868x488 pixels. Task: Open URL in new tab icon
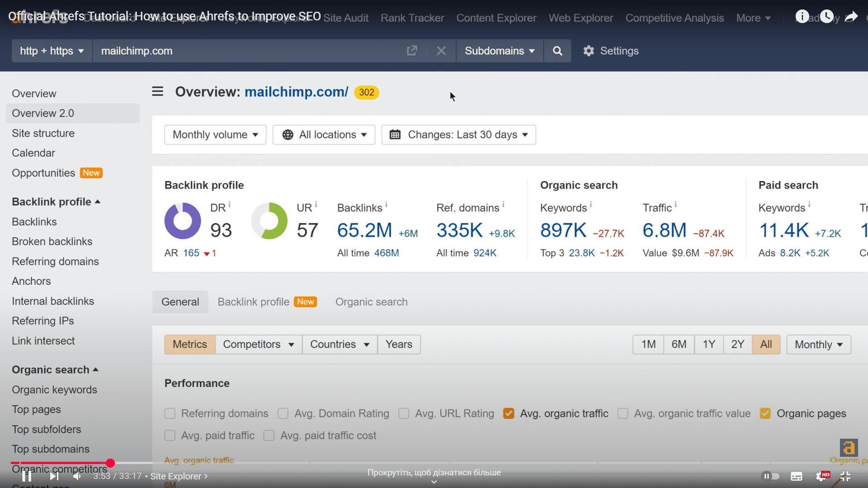point(412,51)
